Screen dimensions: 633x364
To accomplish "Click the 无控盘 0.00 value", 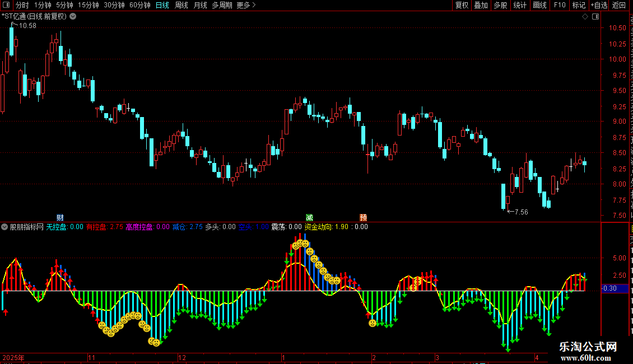I will click(64, 227).
